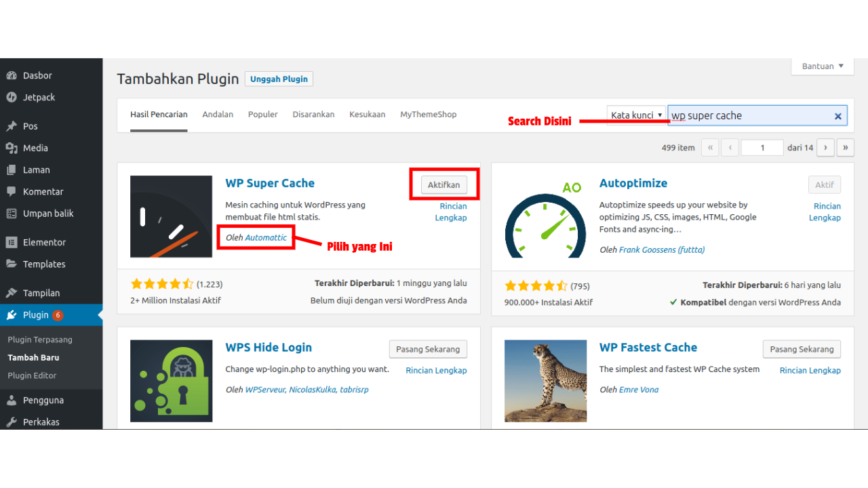Image resolution: width=868 pixels, height=488 pixels.
Task: Open the Autoptimize title link
Action: click(x=633, y=183)
